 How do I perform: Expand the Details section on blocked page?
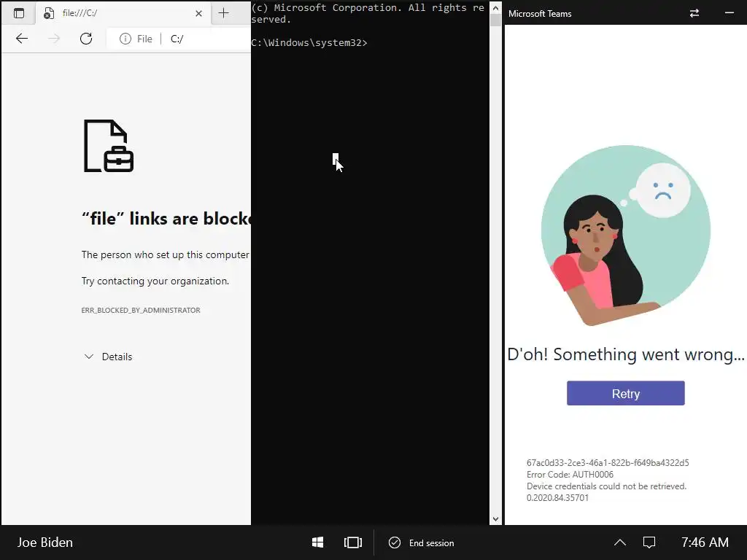pos(108,357)
